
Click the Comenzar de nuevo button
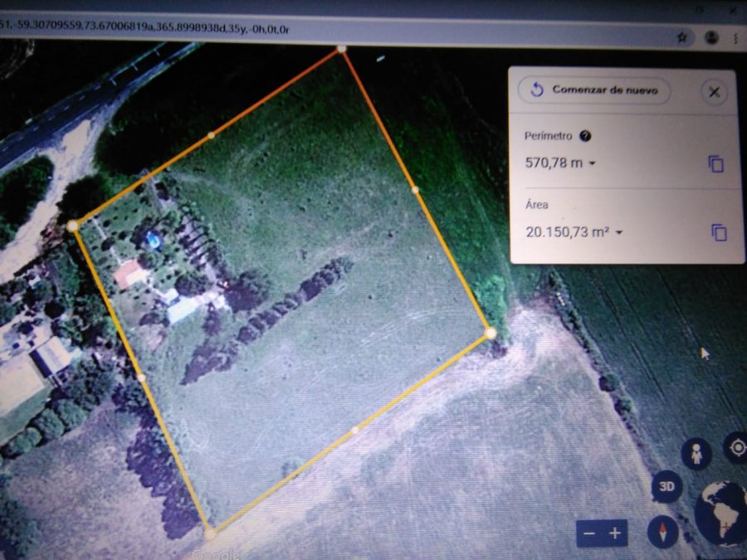coord(593,90)
